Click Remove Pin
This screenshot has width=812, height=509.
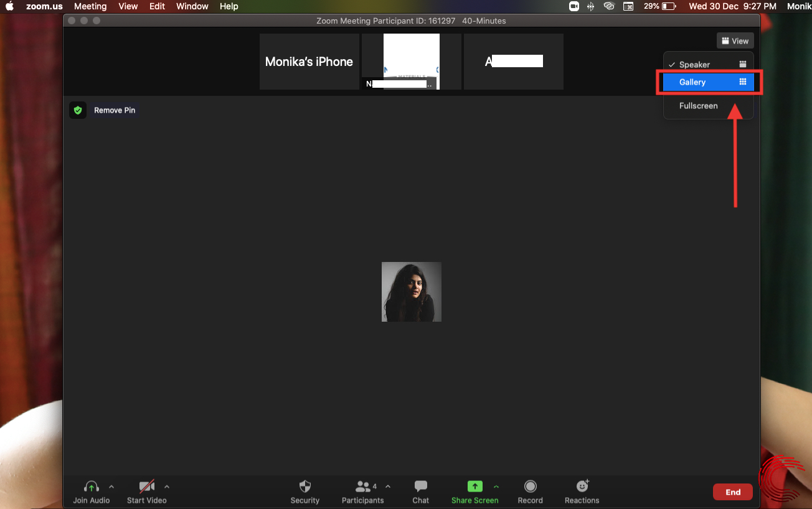click(x=114, y=110)
